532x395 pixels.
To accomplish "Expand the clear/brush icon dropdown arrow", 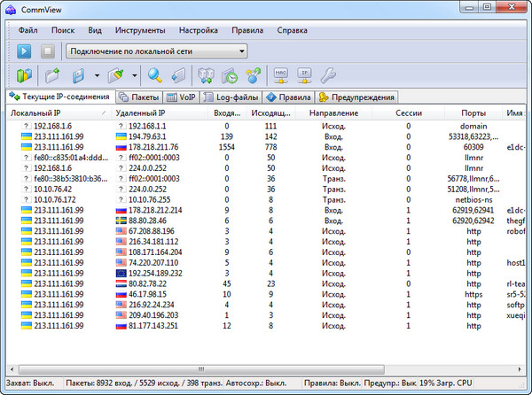I will point(133,76).
